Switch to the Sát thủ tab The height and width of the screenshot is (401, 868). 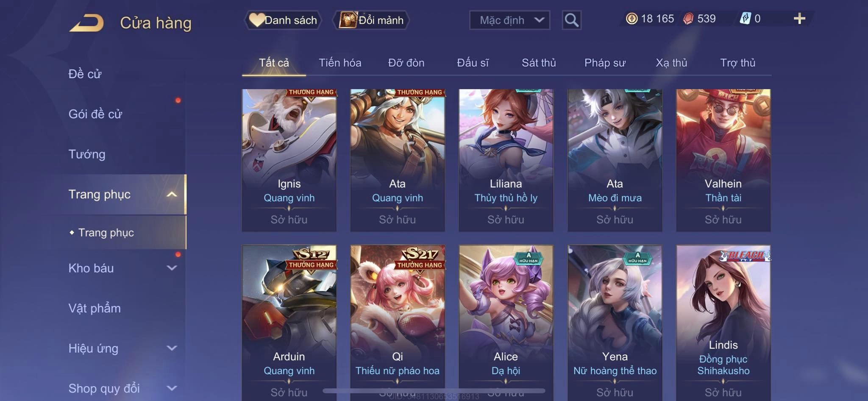pos(539,63)
